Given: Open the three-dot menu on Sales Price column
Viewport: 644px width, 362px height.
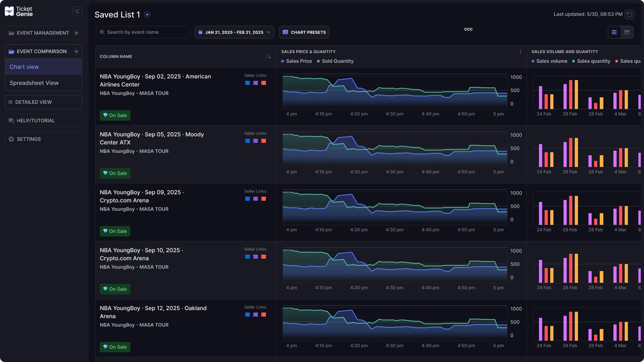Looking at the screenshot, I should 520,51.
